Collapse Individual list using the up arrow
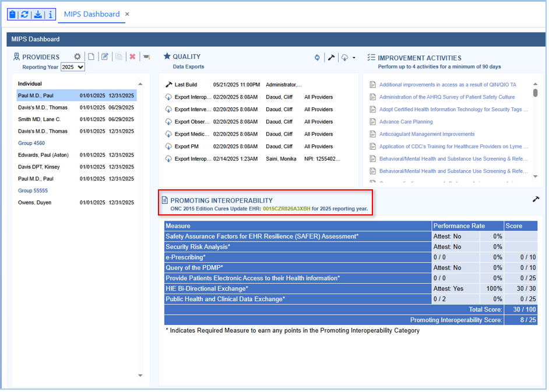This screenshot has width=549, height=392. click(x=140, y=84)
